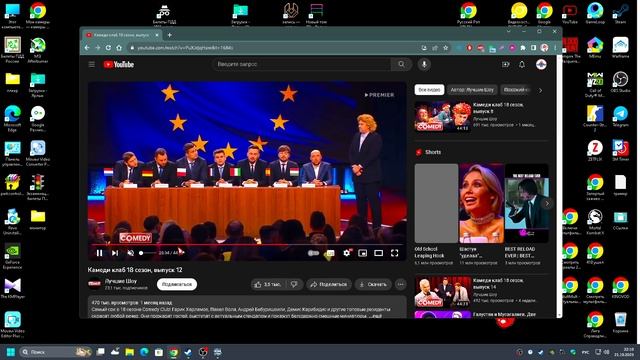
Task: Switch the РУС language indicator in tray
Action: 585,352
